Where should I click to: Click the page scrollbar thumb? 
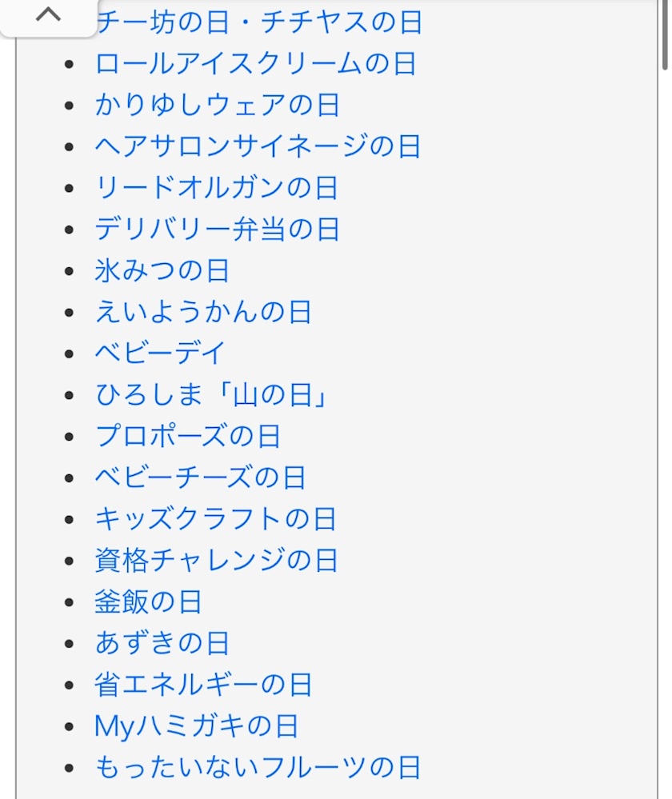click(x=664, y=36)
